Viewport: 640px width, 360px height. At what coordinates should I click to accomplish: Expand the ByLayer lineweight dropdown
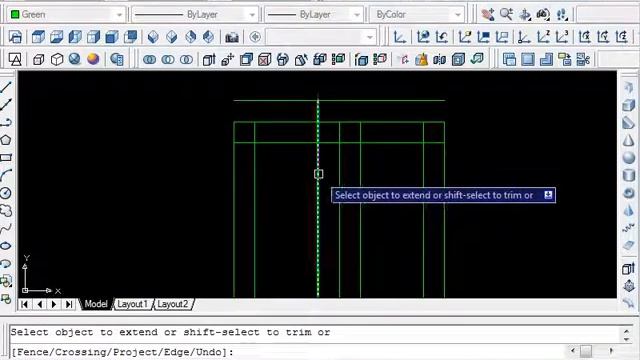click(356, 15)
